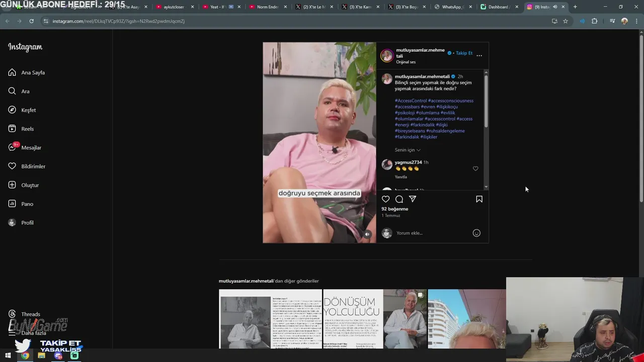Click the reel video to pause

[319, 142]
